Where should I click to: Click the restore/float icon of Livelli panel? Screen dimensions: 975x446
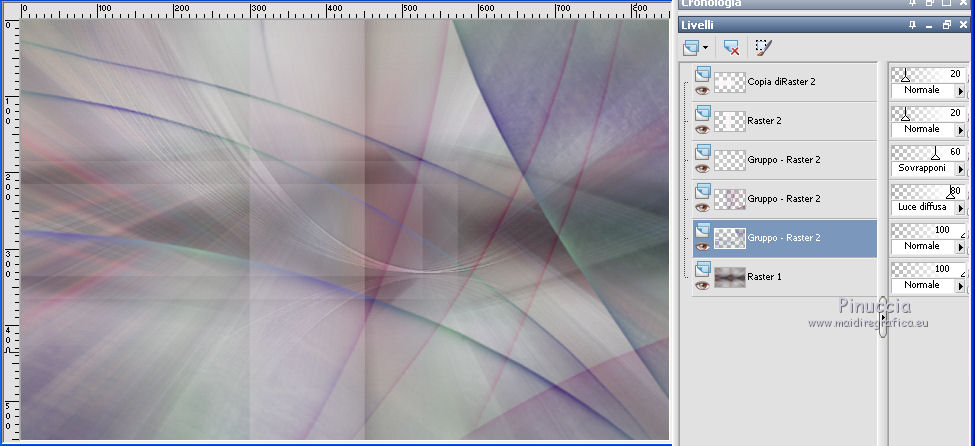(x=947, y=25)
